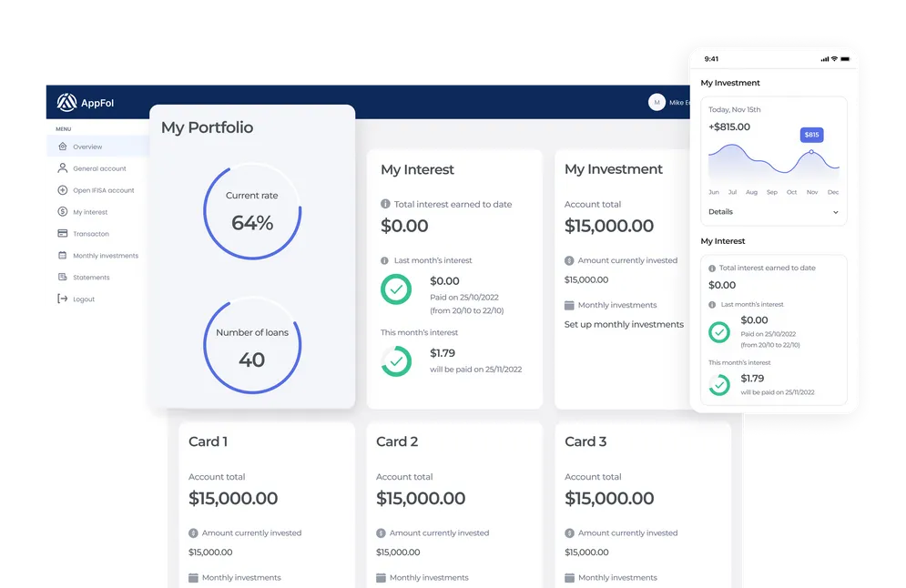
Task: Click the card icon beside Transaction
Action: coord(63,233)
